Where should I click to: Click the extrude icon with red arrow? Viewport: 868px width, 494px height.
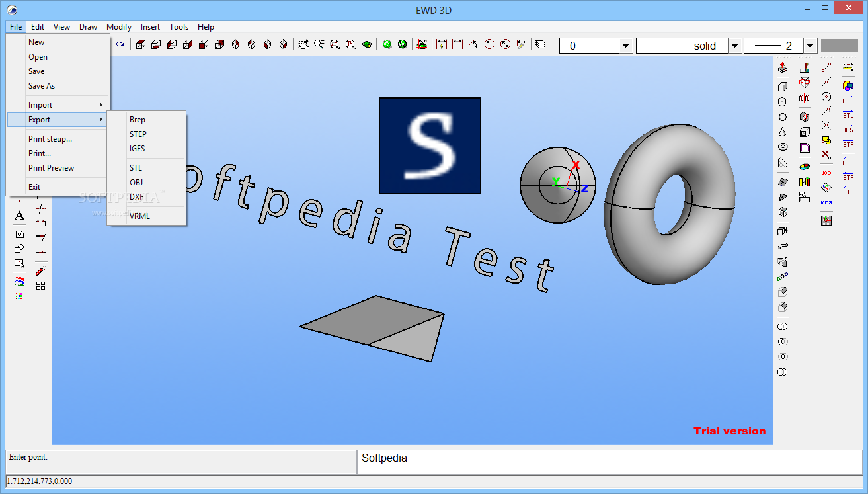pos(783,67)
